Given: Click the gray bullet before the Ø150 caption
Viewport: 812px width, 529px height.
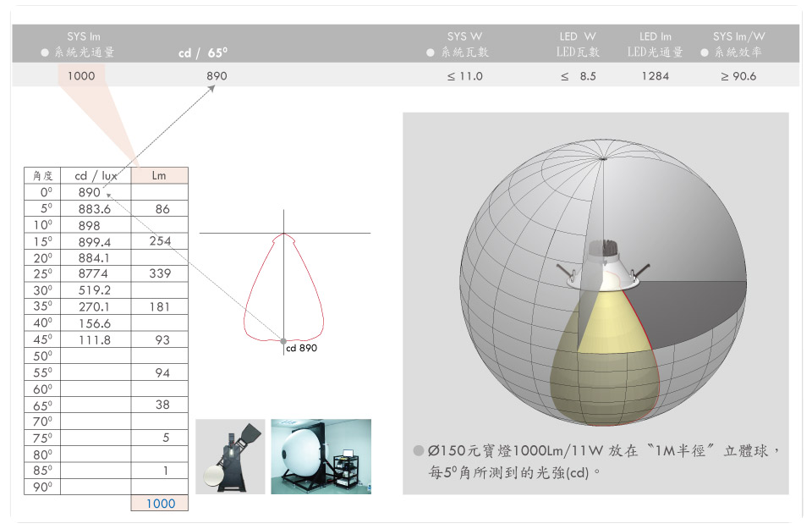Looking at the screenshot, I should [x=418, y=451].
